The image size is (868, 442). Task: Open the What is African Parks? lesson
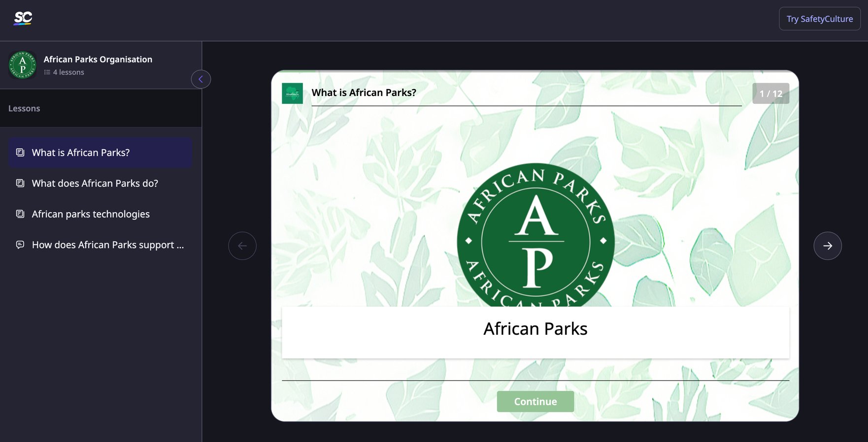(x=100, y=153)
